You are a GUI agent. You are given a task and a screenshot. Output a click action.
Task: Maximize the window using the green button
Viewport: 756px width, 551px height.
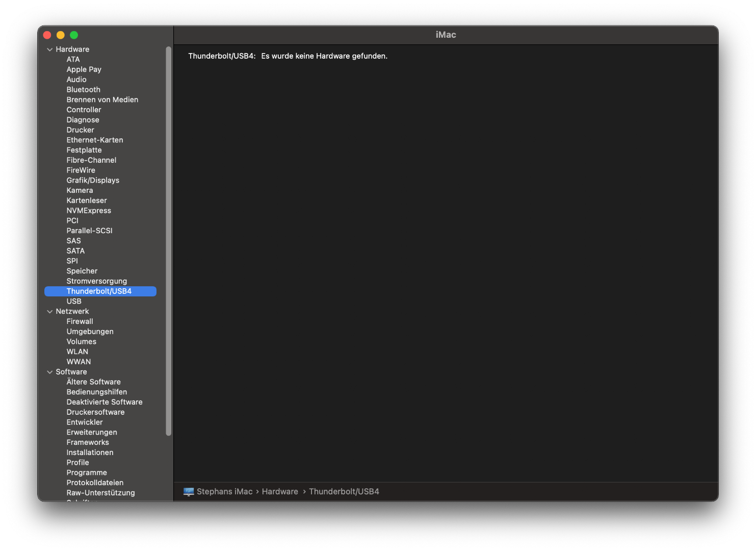click(74, 35)
